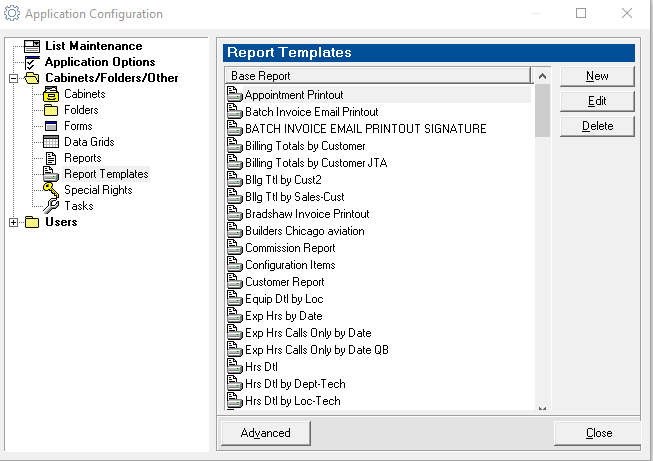Select Bradshaw Invoice Printout in the list
The height and width of the screenshot is (461, 653).
[307, 214]
